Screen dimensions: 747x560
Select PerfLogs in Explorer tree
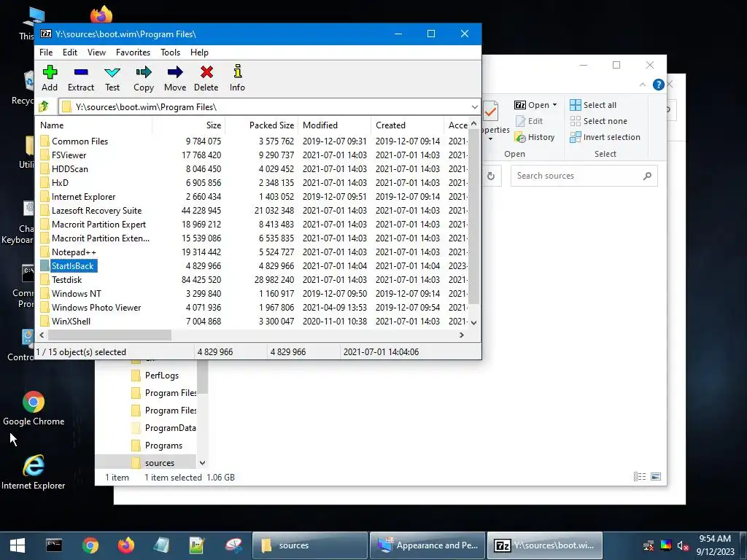pos(155,376)
